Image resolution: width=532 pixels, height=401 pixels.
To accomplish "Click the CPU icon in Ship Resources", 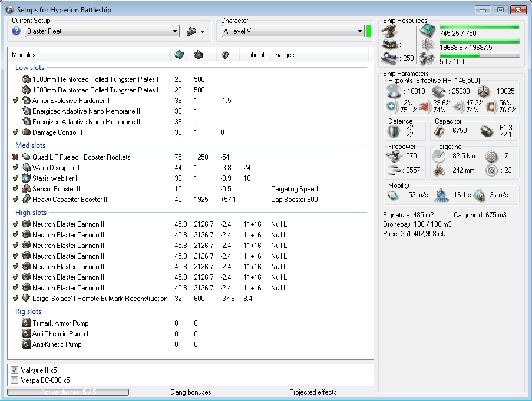I will 428,31.
